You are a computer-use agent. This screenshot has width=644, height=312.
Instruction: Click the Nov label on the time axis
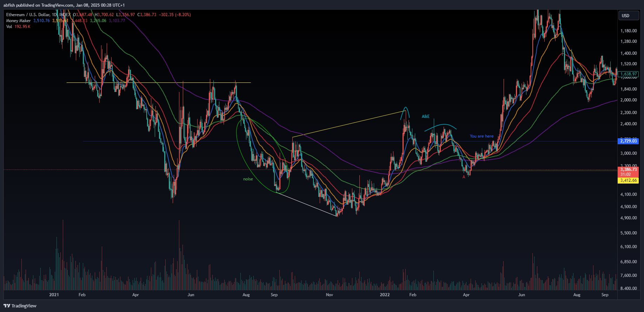pos(330,295)
